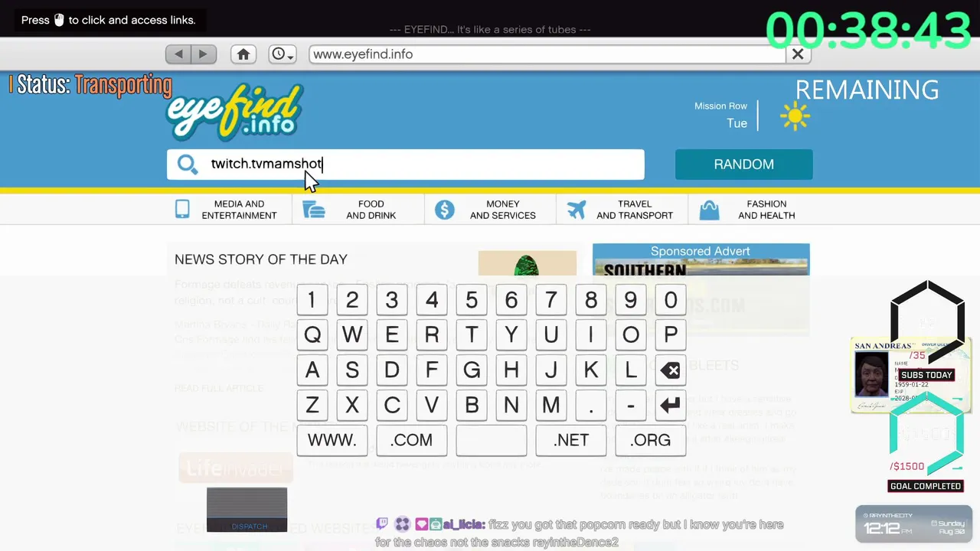Tap the backspace key on the keyboard
This screenshot has width=980, height=551.
click(x=670, y=370)
